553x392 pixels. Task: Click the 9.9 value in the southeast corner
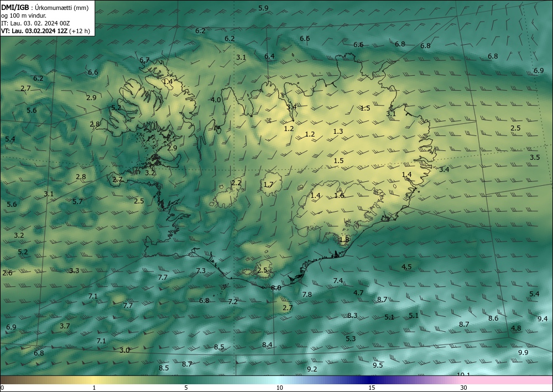click(x=523, y=353)
